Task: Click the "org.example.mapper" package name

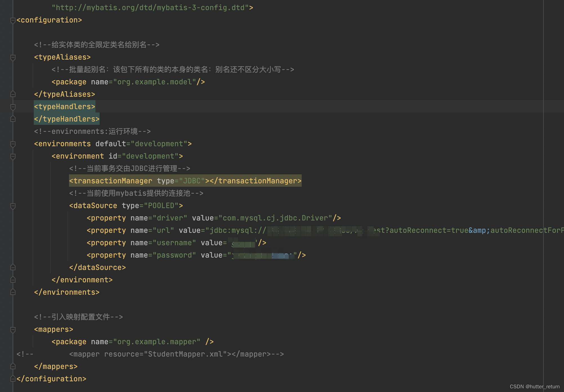Action: 157,342
